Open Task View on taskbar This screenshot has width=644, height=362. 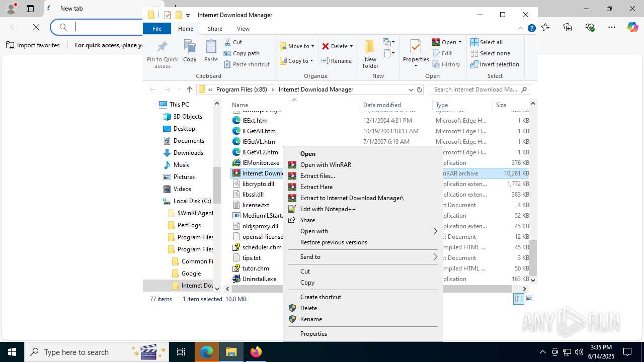pos(181,352)
